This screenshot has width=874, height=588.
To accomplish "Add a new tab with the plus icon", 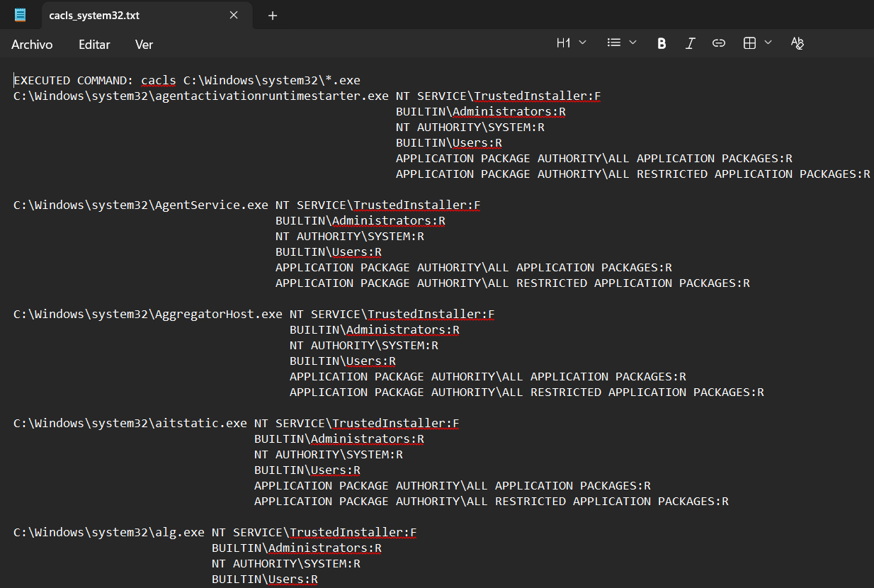I will click(x=273, y=16).
